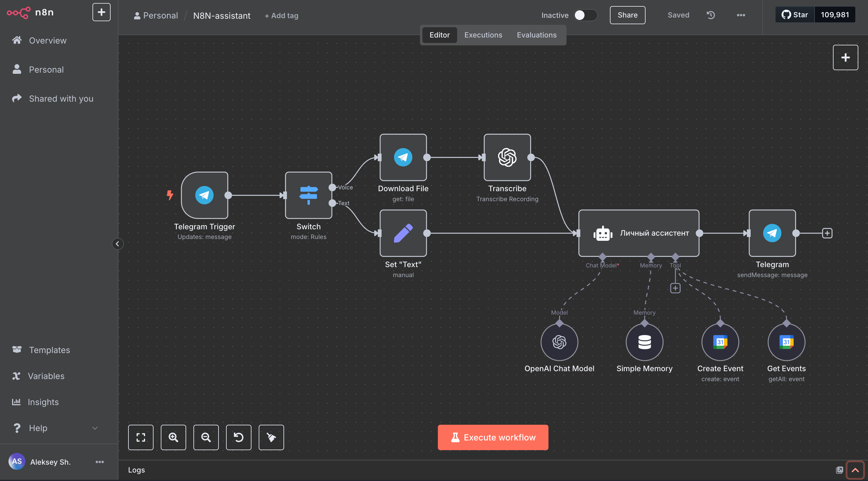The height and width of the screenshot is (481, 868).
Task: Open Overview in the sidebar
Action: tap(47, 41)
